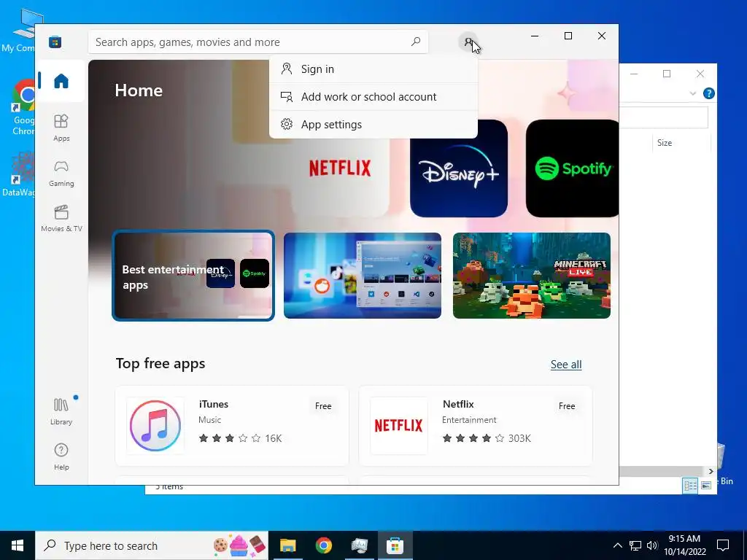Click the Top free apps heading
747x560 pixels.
click(160, 363)
